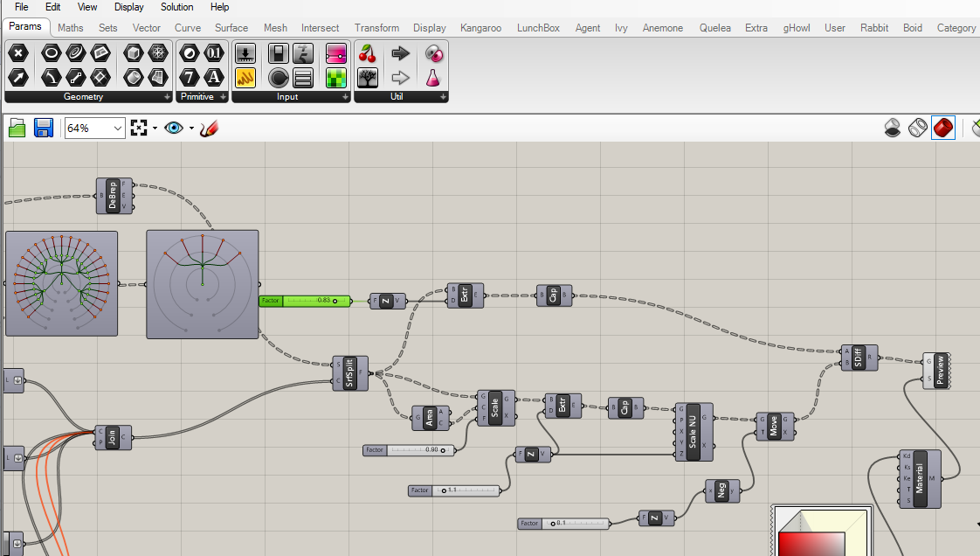Pick the Value List input icon
980x556 pixels.
(303, 77)
